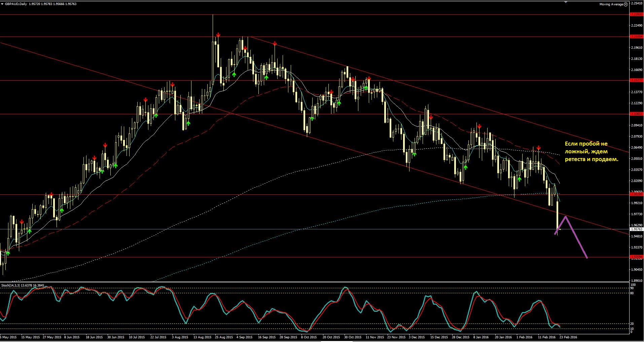Viewport: 644px width, 342px height.
Task: Click the red 2.10851 price level label
Action: click(637, 114)
